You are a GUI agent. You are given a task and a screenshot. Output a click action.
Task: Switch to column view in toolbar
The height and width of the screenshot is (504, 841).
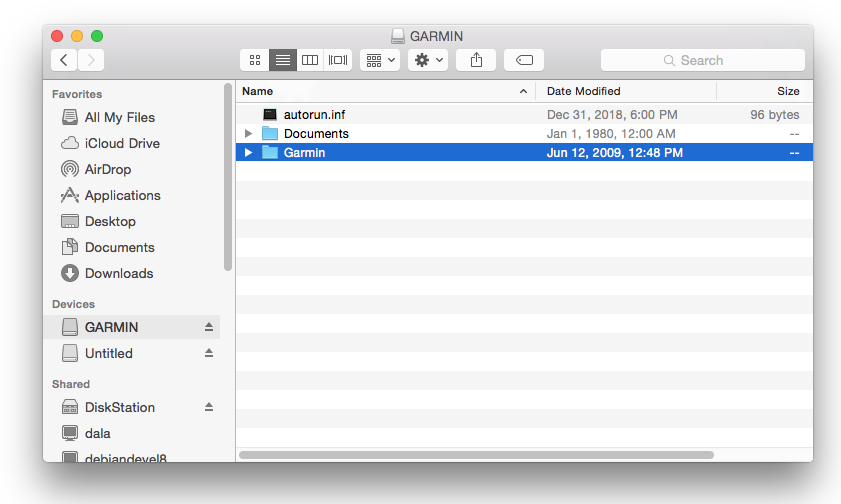pos(310,60)
